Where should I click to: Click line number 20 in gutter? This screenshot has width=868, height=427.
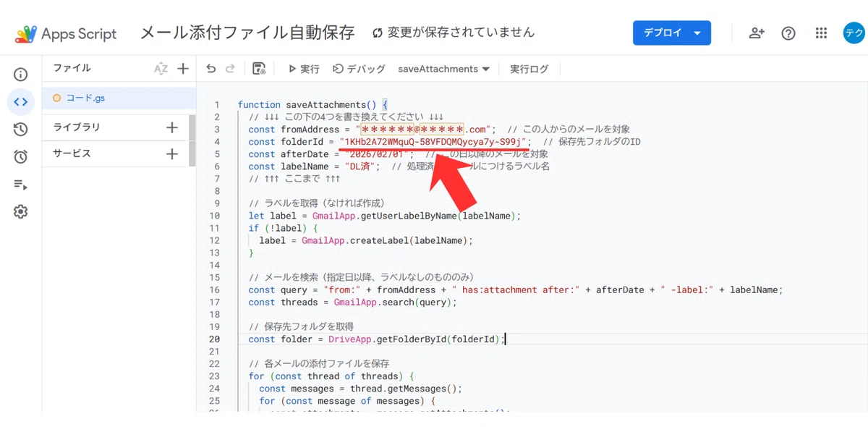pos(214,339)
